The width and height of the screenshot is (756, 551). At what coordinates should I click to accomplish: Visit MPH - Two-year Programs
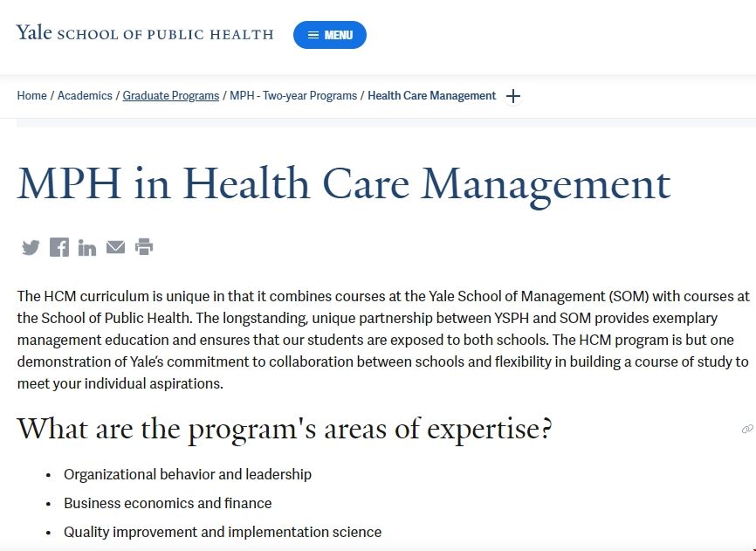(x=292, y=95)
